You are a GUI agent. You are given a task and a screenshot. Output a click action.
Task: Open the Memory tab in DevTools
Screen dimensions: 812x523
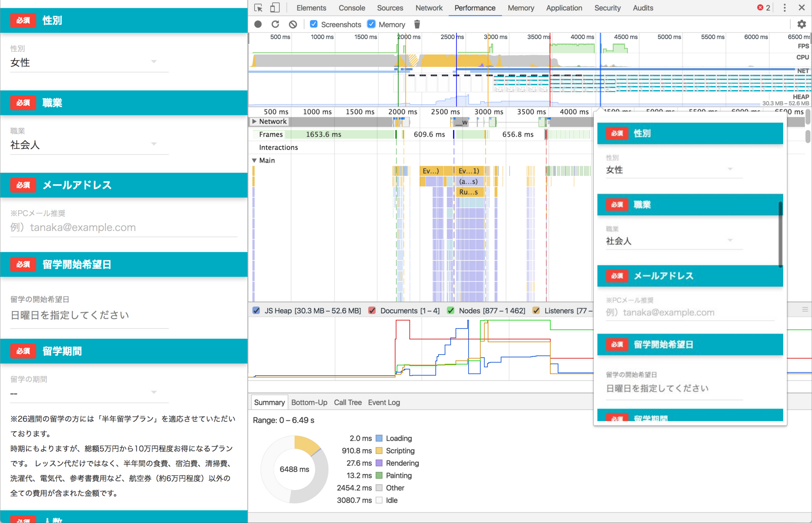coord(520,8)
